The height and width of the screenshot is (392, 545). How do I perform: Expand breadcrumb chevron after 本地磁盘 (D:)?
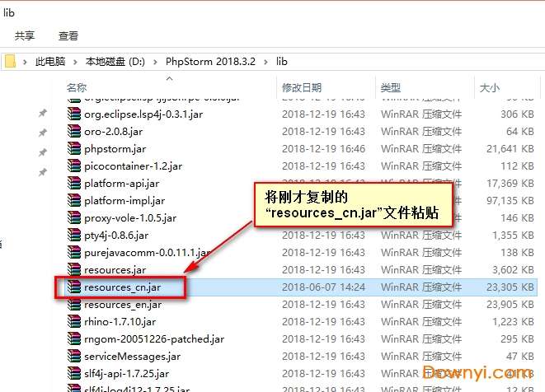(x=155, y=62)
